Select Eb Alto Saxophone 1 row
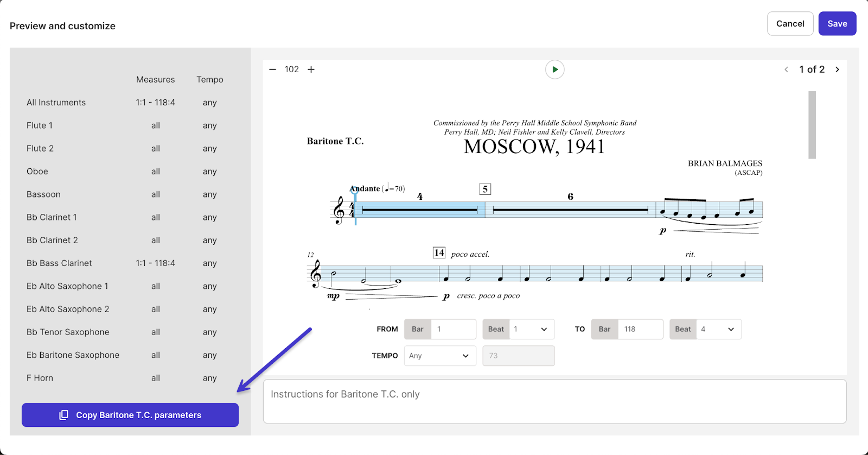 130,286
